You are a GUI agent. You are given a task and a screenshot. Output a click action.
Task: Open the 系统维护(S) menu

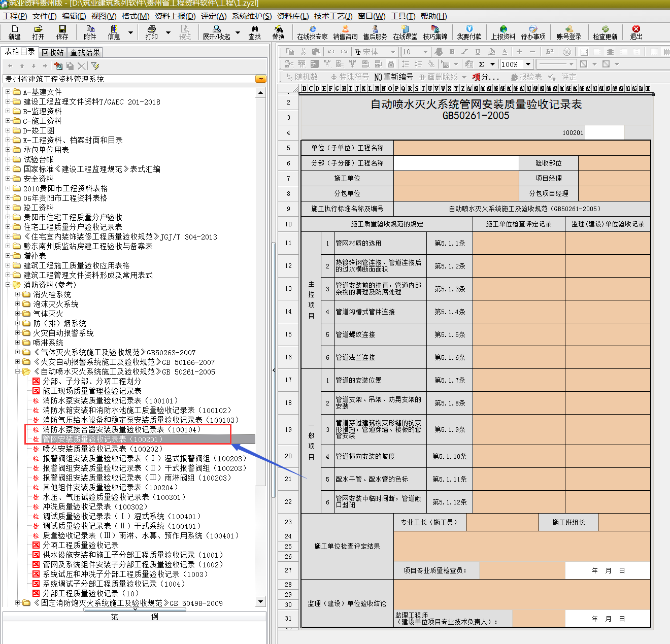pyautogui.click(x=252, y=16)
